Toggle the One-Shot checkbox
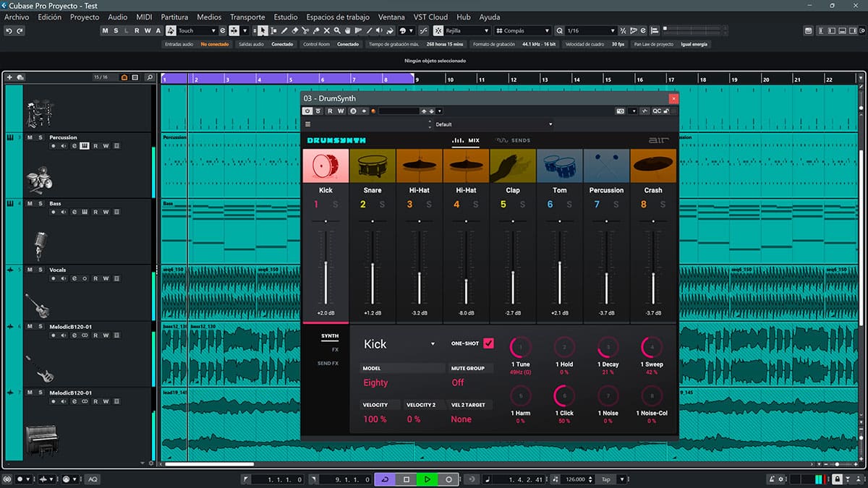868x488 pixels. click(489, 343)
